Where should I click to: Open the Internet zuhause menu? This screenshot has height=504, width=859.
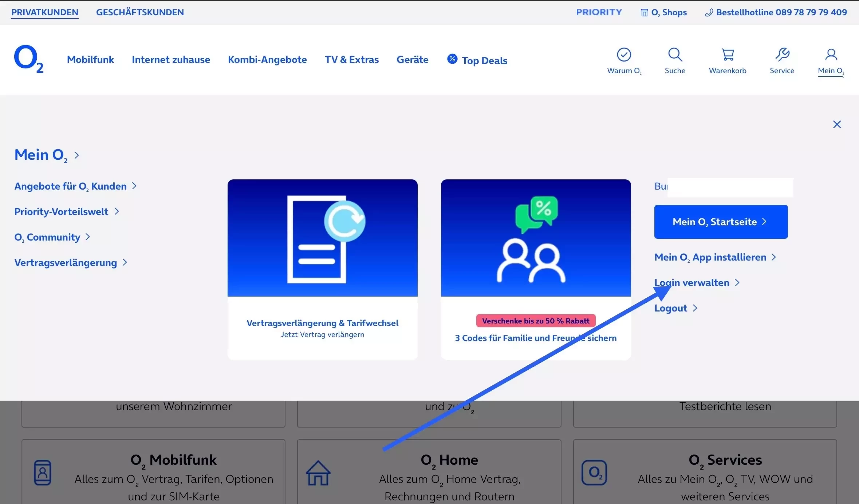[x=171, y=60]
